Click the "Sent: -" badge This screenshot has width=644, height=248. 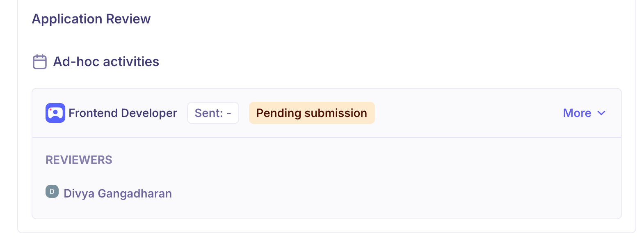[x=213, y=113]
